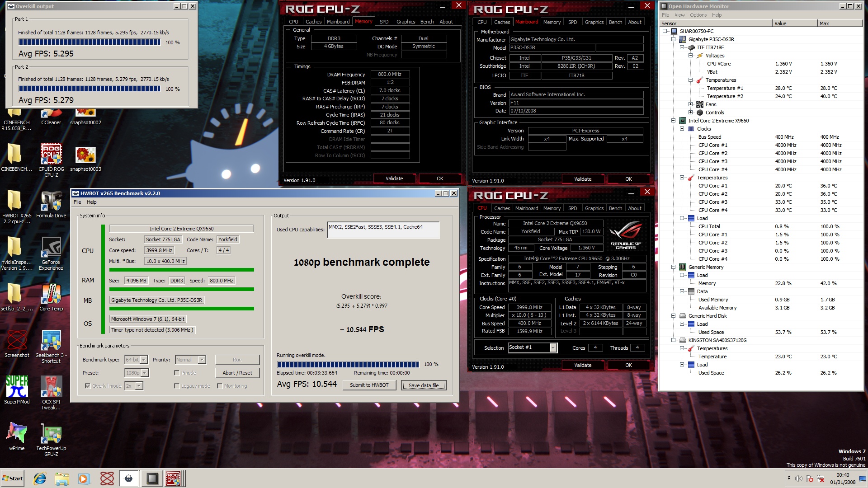This screenshot has width=868, height=488.
Task: Open File menu in HWBOT x265 Benchmark
Action: (x=77, y=202)
